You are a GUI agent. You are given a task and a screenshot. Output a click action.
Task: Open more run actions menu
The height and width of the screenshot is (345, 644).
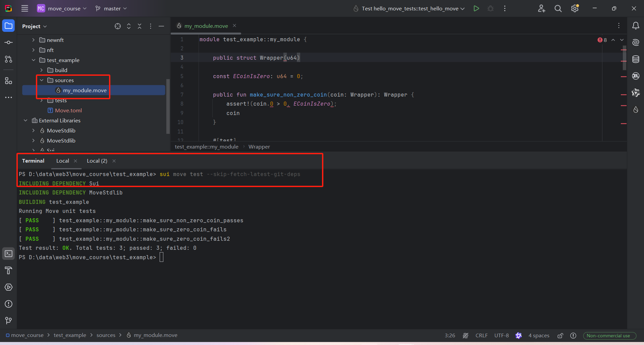point(505,8)
